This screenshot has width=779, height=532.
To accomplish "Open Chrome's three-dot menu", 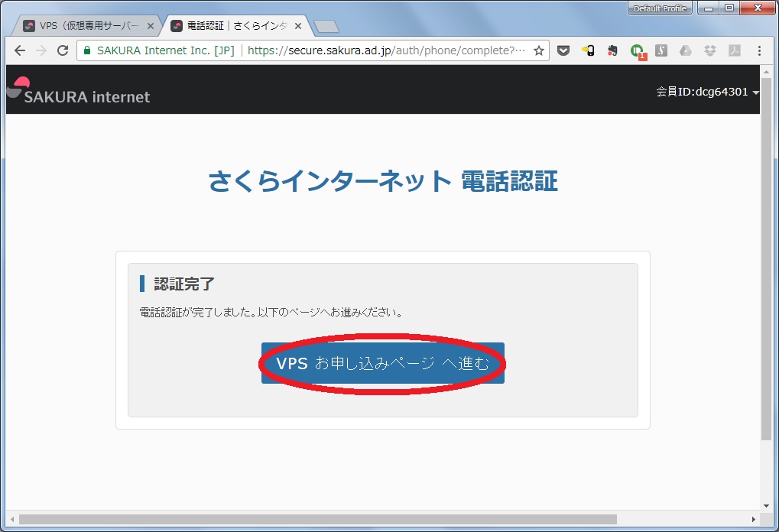I will (759, 50).
